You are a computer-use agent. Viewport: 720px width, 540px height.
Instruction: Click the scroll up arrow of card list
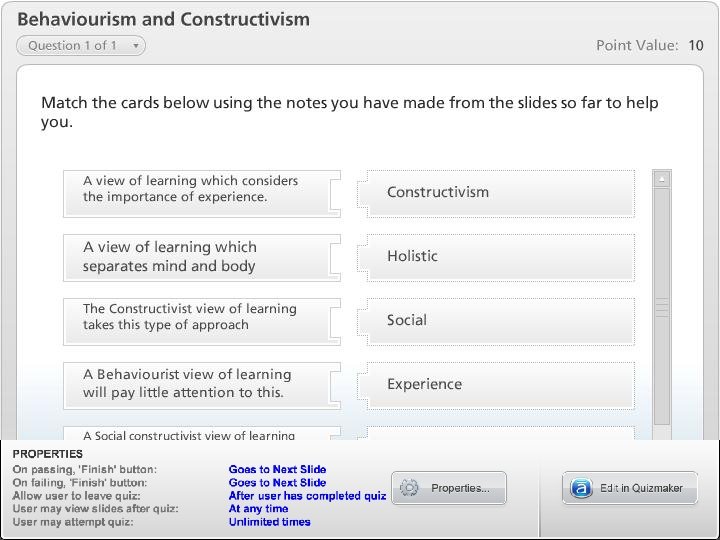(x=661, y=178)
